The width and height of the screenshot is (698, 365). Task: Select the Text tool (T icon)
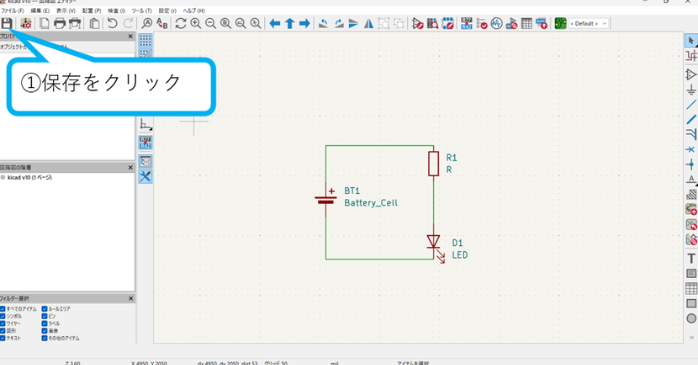tap(691, 258)
